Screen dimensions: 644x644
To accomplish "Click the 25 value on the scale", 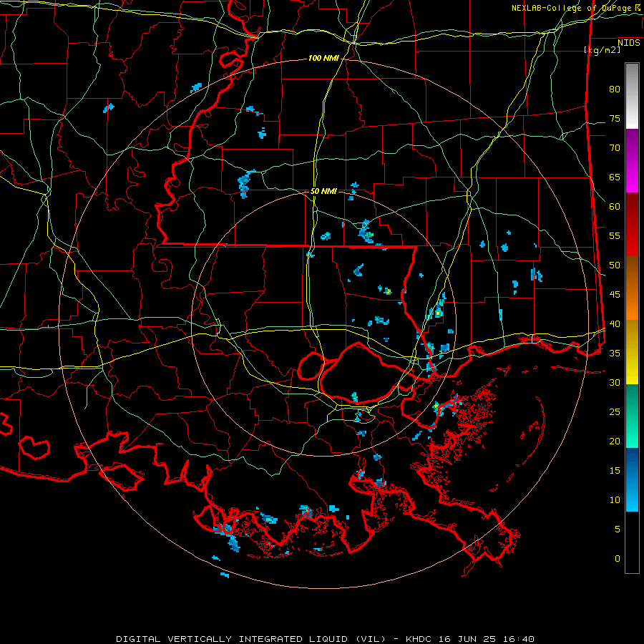I will 615,412.
